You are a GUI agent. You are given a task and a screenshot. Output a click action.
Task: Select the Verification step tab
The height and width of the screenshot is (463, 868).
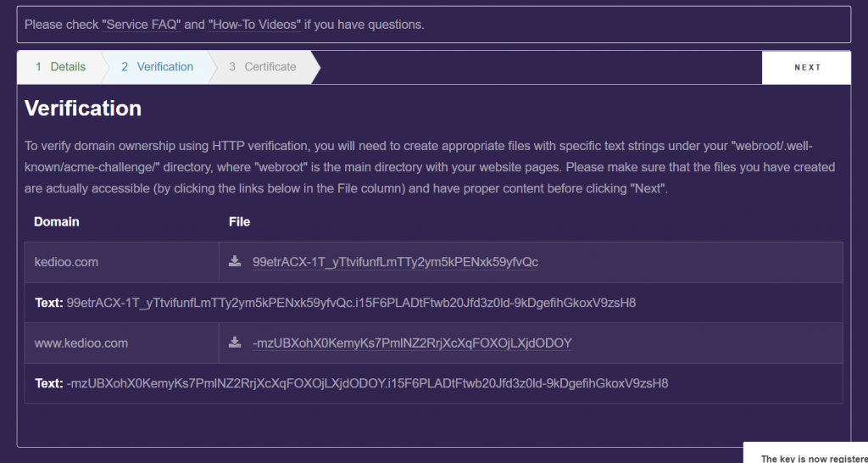[x=157, y=67]
